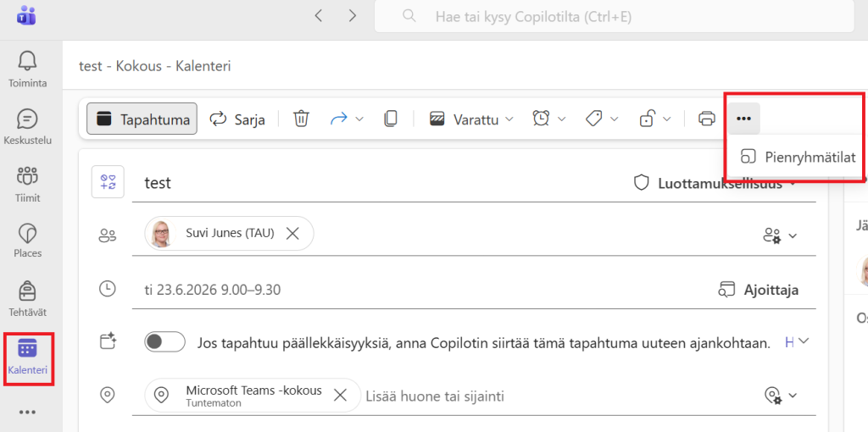Open Places app in sidebar

click(27, 241)
